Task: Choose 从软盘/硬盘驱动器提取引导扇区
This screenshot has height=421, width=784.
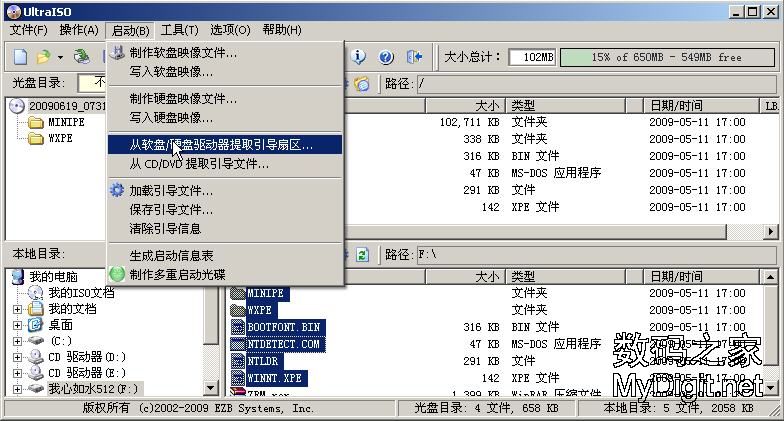Action: (225, 145)
